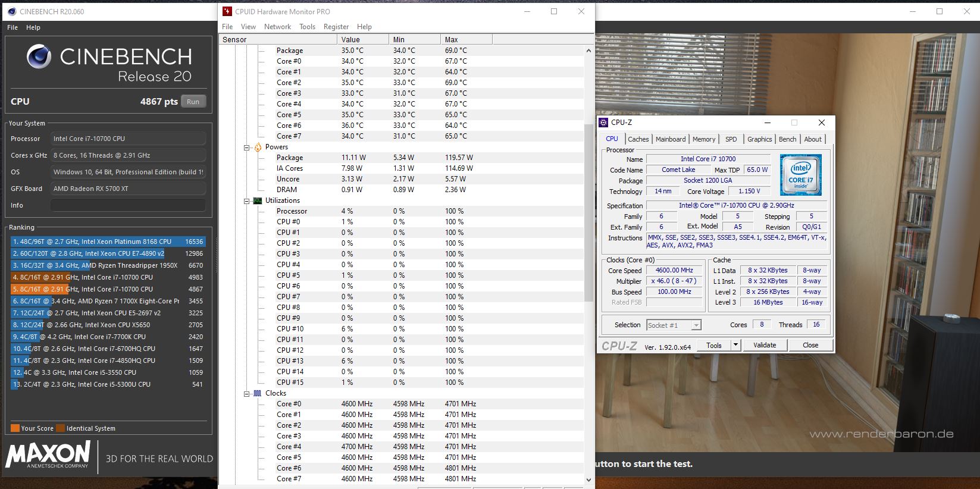
Task: Select the CPU #10 utilization row
Action: click(402, 329)
